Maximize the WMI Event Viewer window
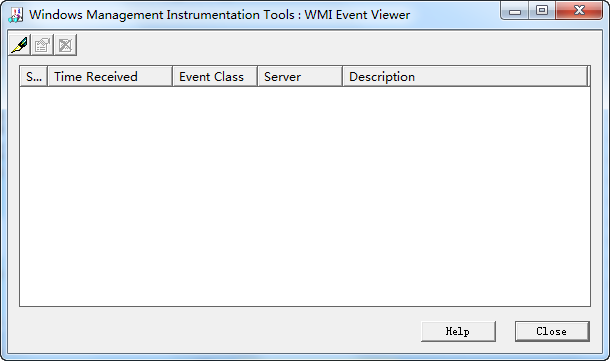The image size is (610, 361). (x=542, y=11)
